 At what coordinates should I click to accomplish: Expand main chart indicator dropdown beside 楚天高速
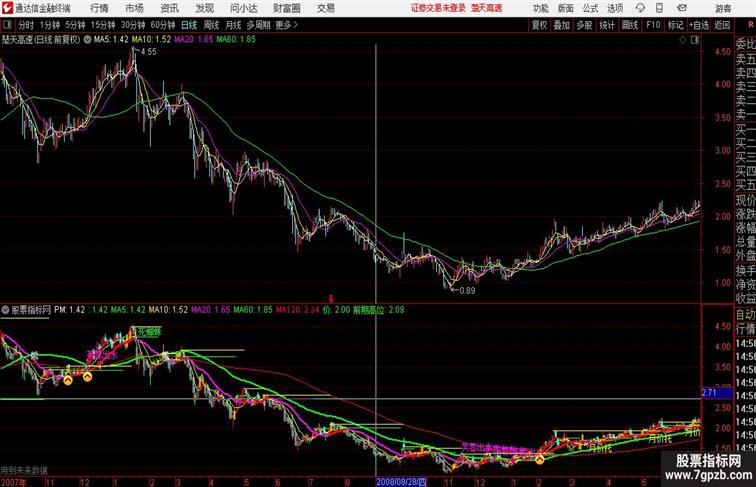point(87,40)
